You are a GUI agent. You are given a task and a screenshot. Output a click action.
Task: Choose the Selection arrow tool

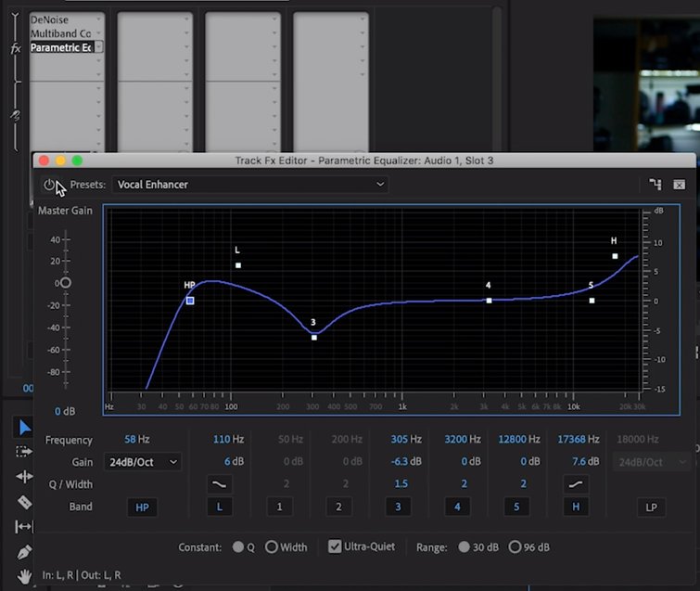tap(24, 427)
